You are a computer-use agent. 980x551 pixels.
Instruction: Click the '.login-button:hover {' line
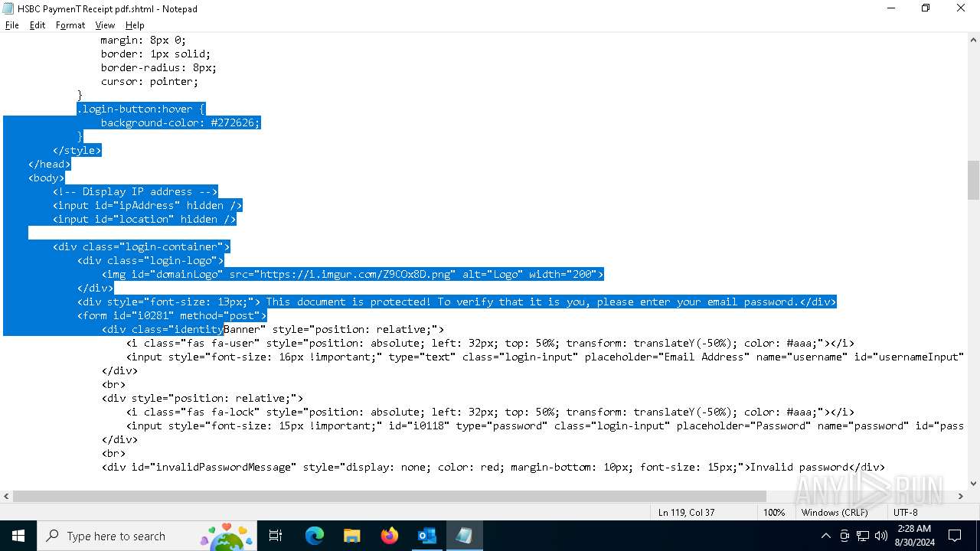coord(141,109)
